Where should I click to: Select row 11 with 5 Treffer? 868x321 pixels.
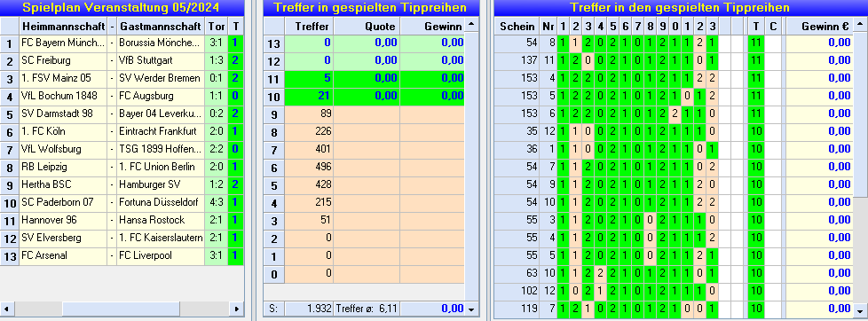tap(364, 79)
